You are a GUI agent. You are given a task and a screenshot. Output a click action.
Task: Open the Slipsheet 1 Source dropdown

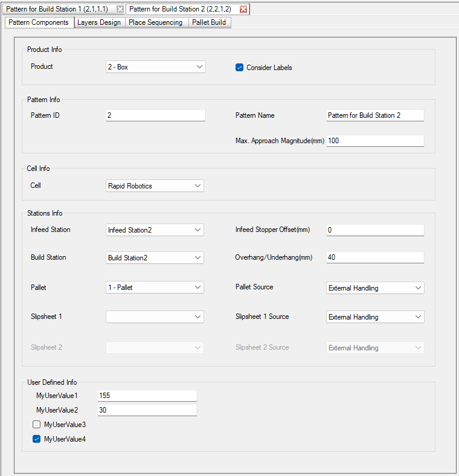tap(375, 317)
